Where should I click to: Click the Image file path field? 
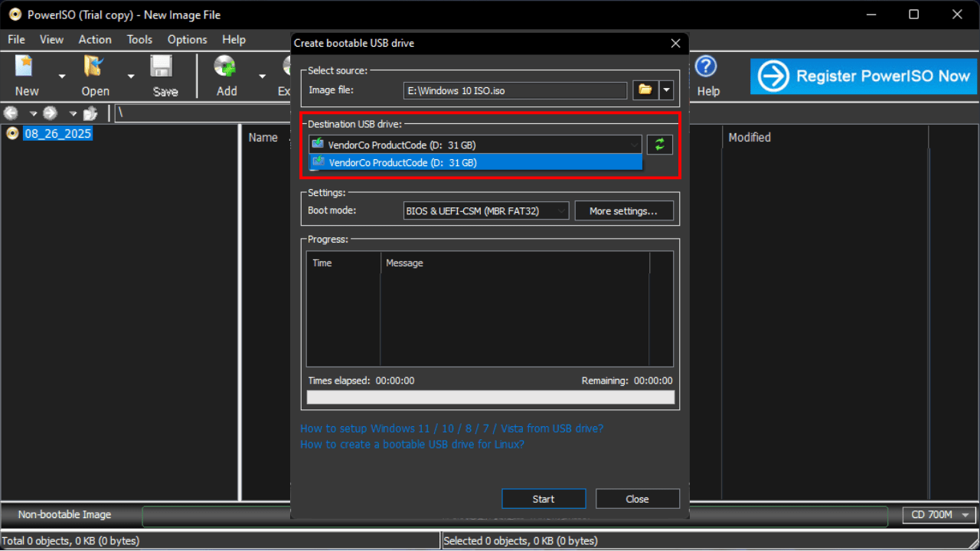pos(514,90)
